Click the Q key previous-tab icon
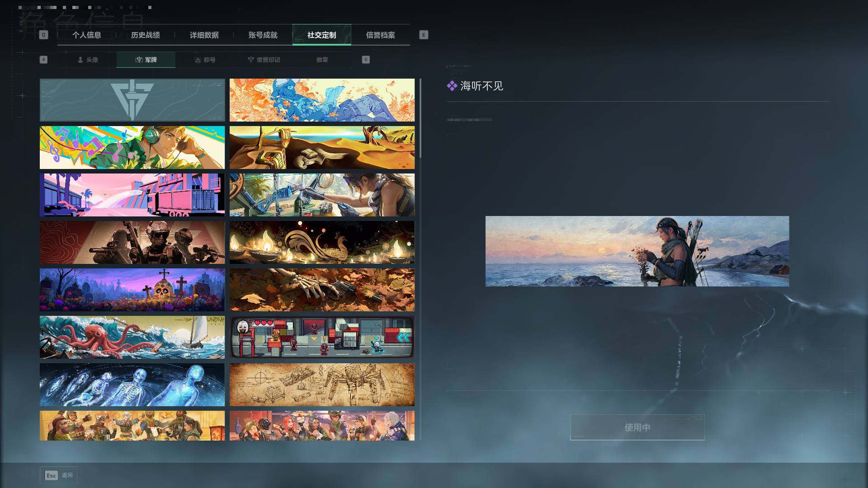 click(x=43, y=35)
